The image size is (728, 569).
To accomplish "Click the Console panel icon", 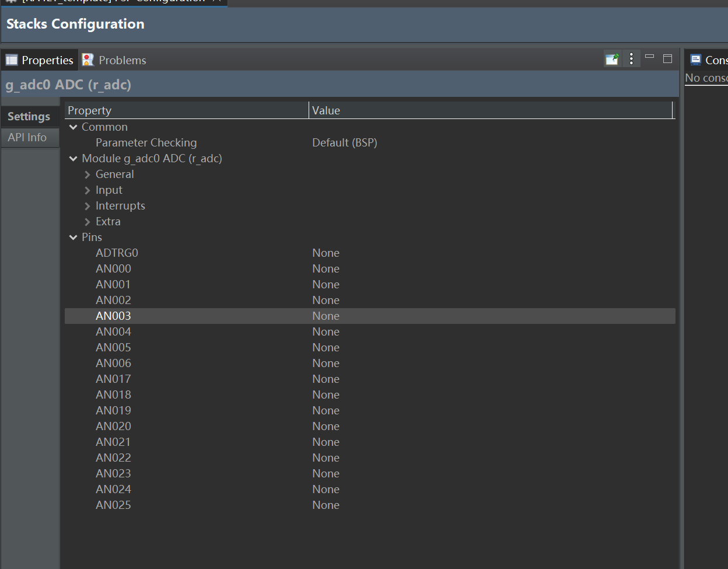I will pyautogui.click(x=695, y=60).
